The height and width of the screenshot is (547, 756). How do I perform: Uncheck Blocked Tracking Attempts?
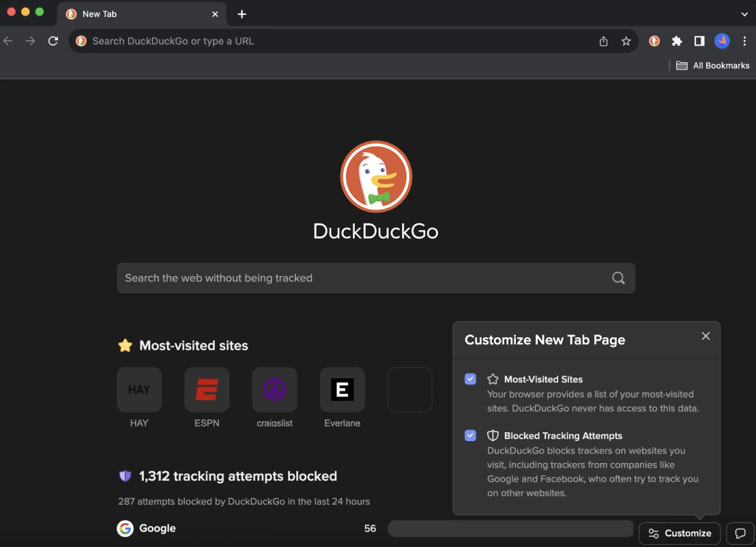click(470, 435)
